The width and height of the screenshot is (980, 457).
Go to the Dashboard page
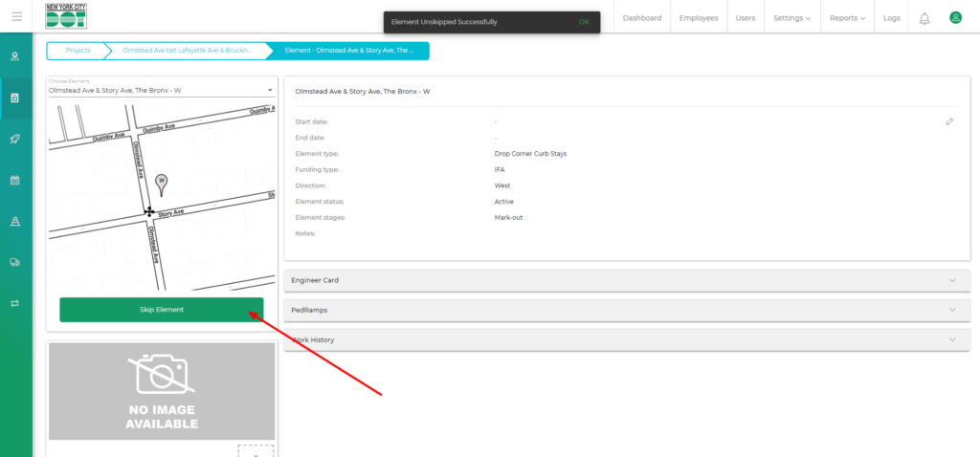pos(642,18)
